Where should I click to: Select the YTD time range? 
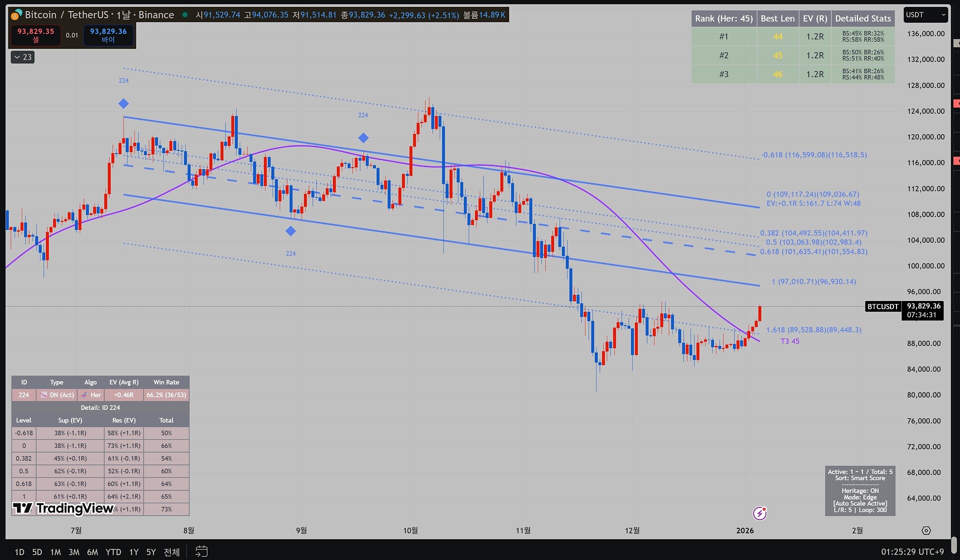click(x=113, y=552)
